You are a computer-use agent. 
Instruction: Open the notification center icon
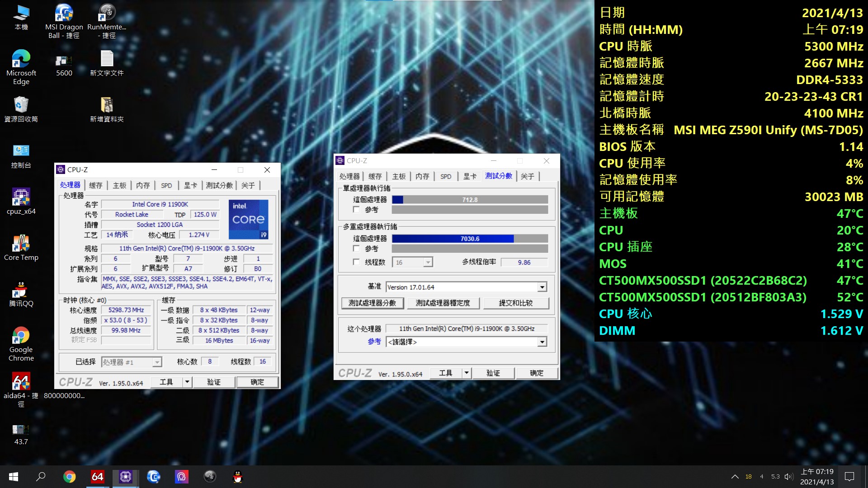click(849, 477)
